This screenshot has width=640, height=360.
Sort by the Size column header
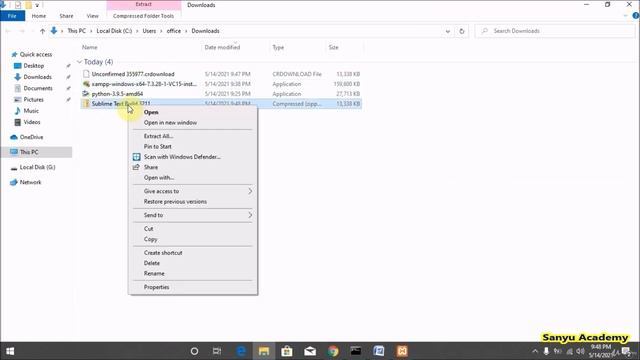[x=333, y=47]
